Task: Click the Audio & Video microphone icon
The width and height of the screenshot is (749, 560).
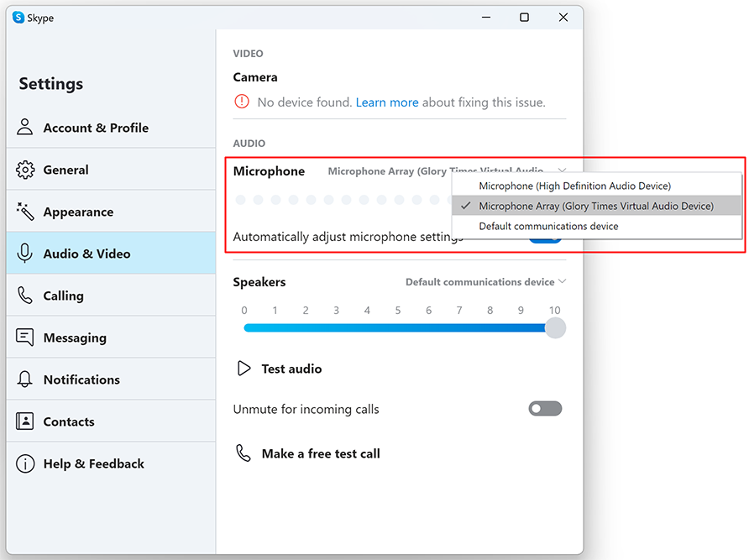Action: tap(25, 254)
